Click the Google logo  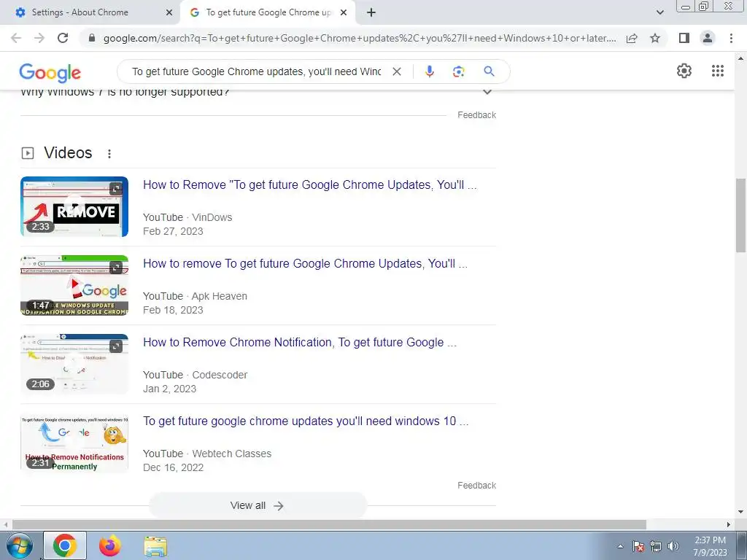[50, 72]
